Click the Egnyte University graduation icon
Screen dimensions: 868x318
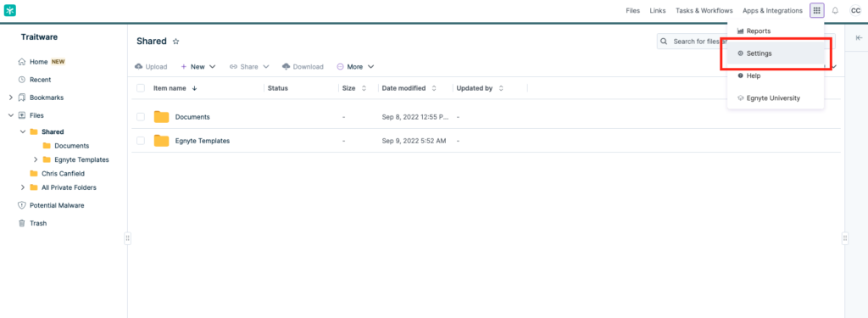tap(741, 98)
